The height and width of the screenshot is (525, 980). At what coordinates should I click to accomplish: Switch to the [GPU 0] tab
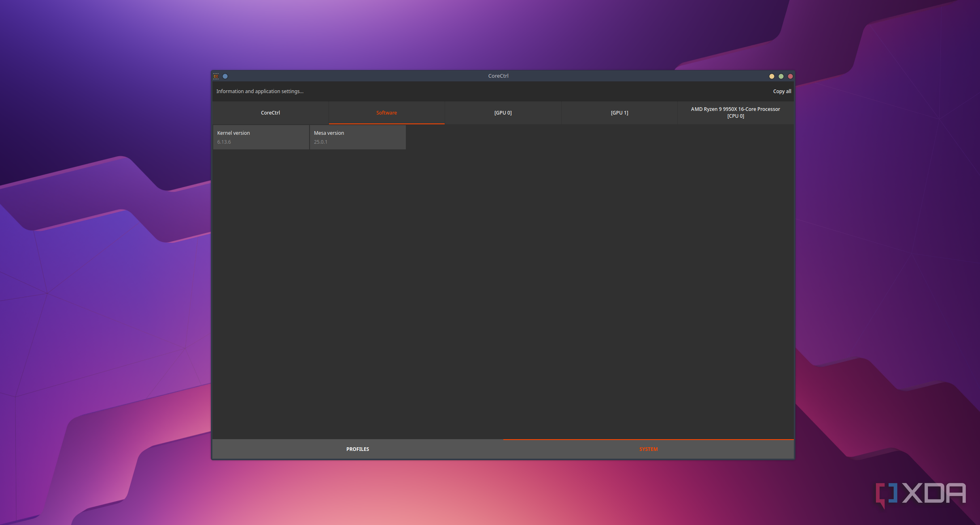pyautogui.click(x=503, y=113)
